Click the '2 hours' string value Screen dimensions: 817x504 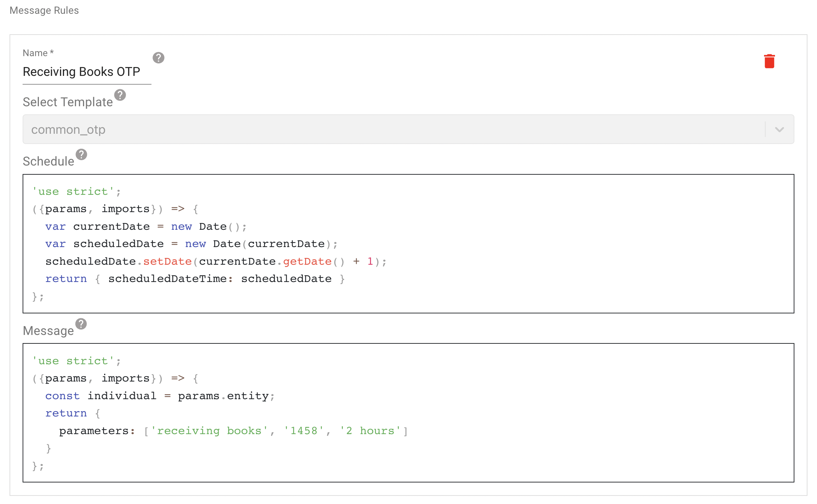370,431
